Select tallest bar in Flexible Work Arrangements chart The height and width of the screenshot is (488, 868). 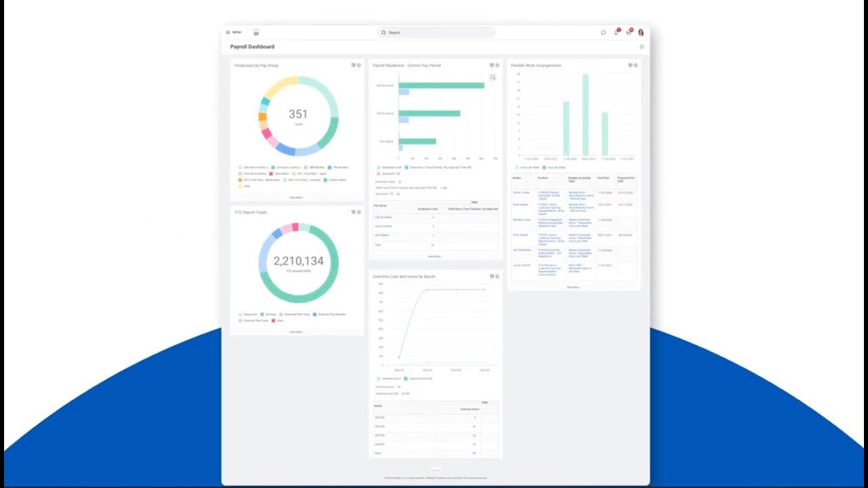585,115
